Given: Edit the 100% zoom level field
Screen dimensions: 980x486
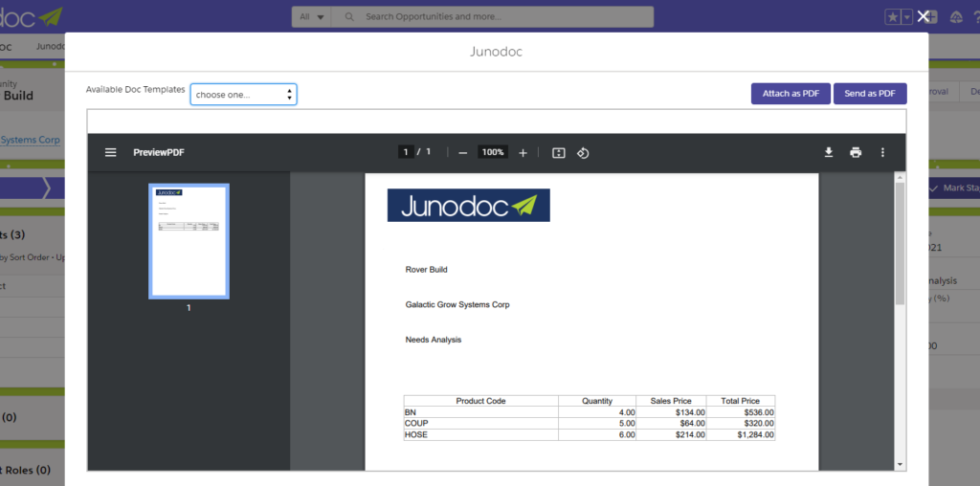Looking at the screenshot, I should 493,152.
